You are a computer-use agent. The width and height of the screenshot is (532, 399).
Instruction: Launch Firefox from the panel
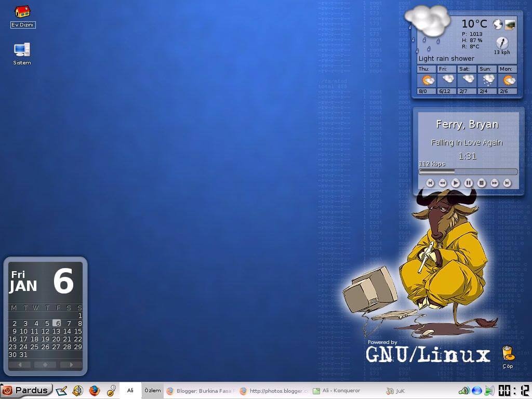95,391
